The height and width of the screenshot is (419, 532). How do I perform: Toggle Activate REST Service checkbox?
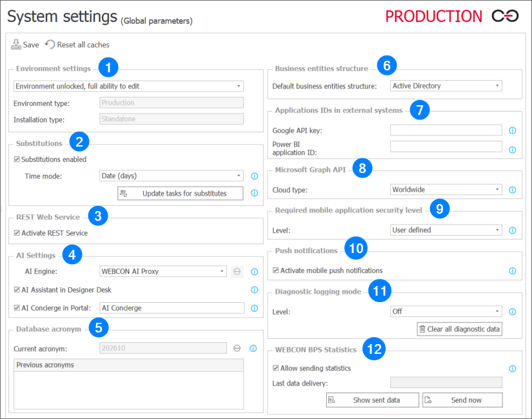17,233
